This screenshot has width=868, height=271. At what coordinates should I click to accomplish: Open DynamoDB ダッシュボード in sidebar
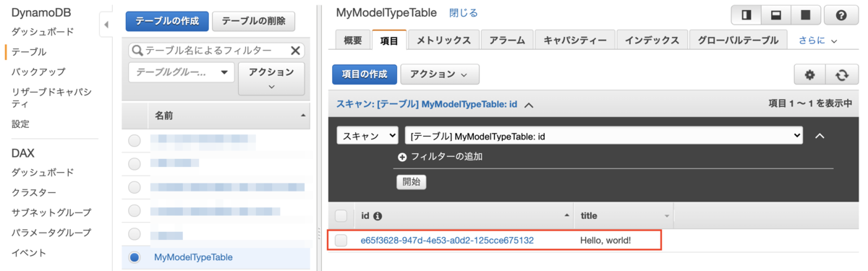[43, 32]
